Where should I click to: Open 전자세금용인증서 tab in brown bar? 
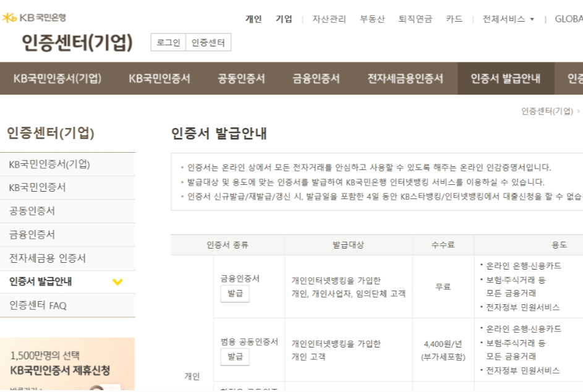tap(406, 79)
